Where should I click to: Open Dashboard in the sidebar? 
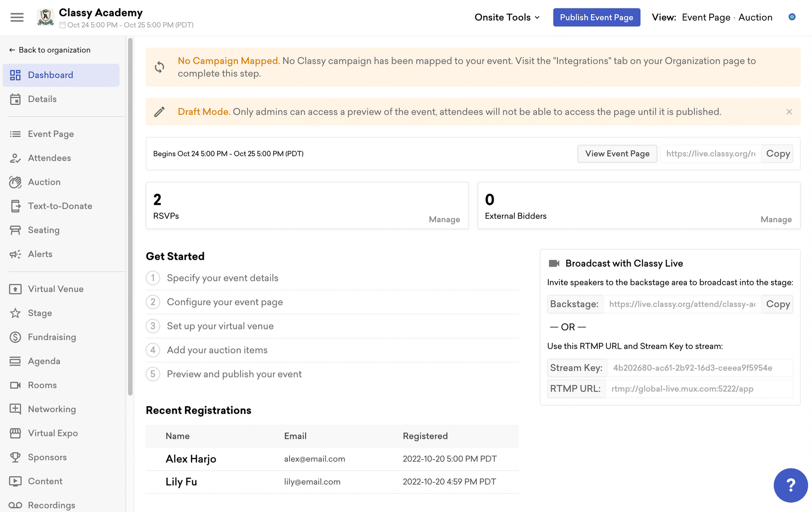(x=61, y=75)
